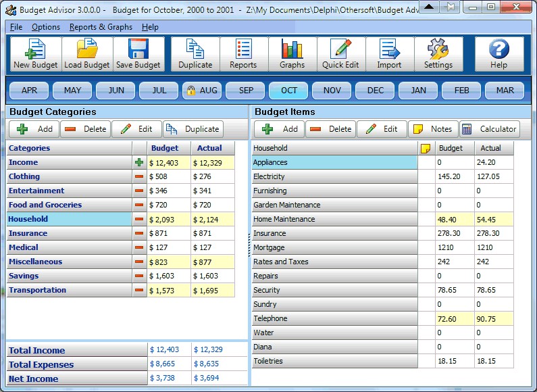537x392 pixels.
Task: Click the Telephone actual value 90.75
Action: tap(494, 319)
